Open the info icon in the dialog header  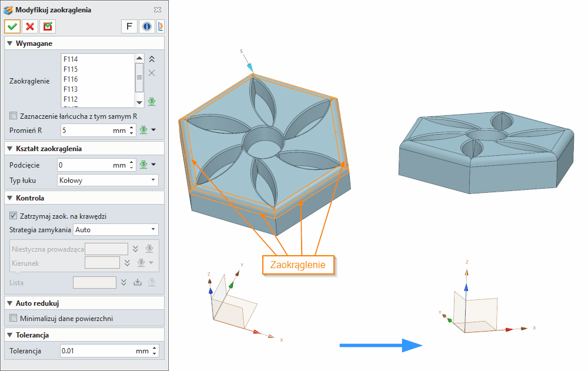pyautogui.click(x=146, y=26)
